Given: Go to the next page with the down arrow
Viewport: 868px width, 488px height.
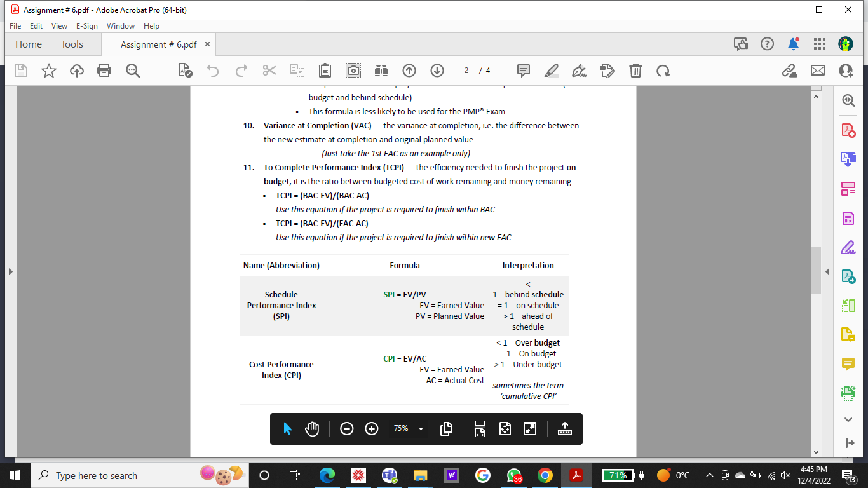Looking at the screenshot, I should click(437, 71).
